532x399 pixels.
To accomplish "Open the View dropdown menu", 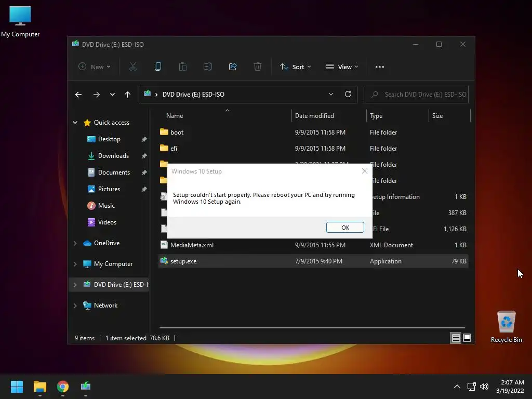I will coord(342,67).
